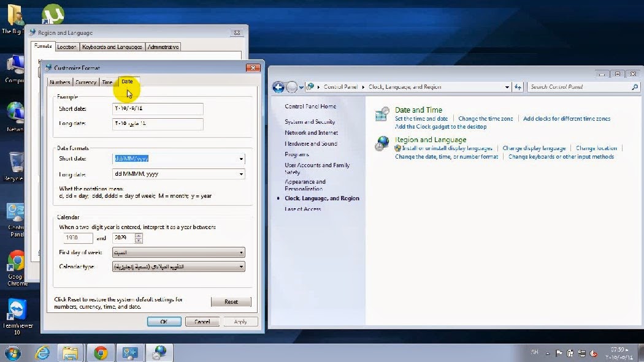The image size is (644, 362).
Task: Open the Network desktop icon
Action: pyautogui.click(x=15, y=117)
